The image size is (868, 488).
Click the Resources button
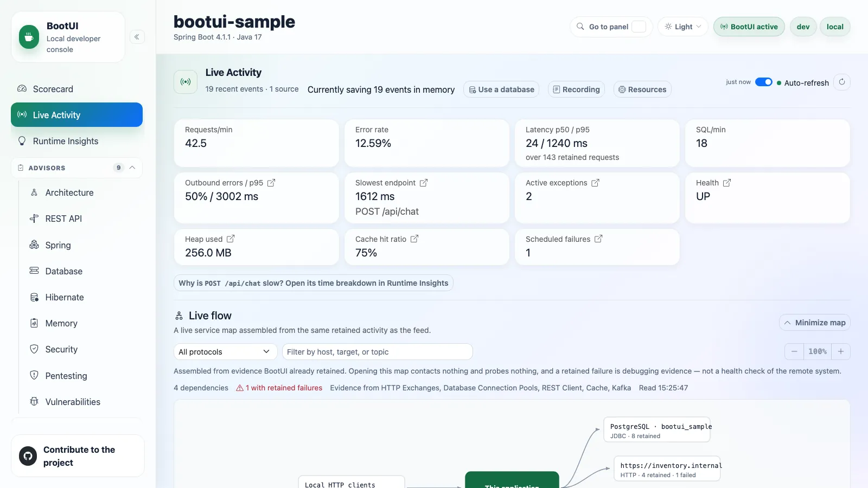click(642, 89)
